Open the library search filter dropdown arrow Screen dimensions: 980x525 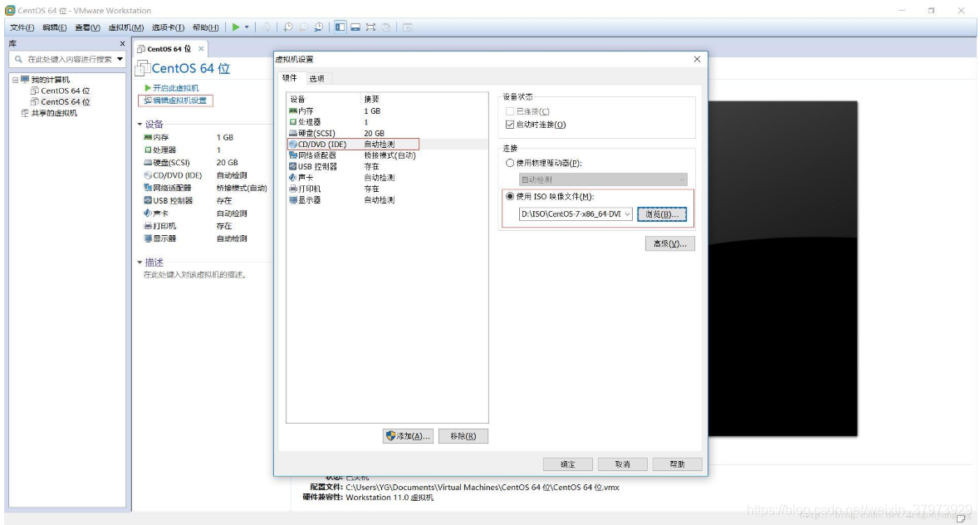coord(120,59)
